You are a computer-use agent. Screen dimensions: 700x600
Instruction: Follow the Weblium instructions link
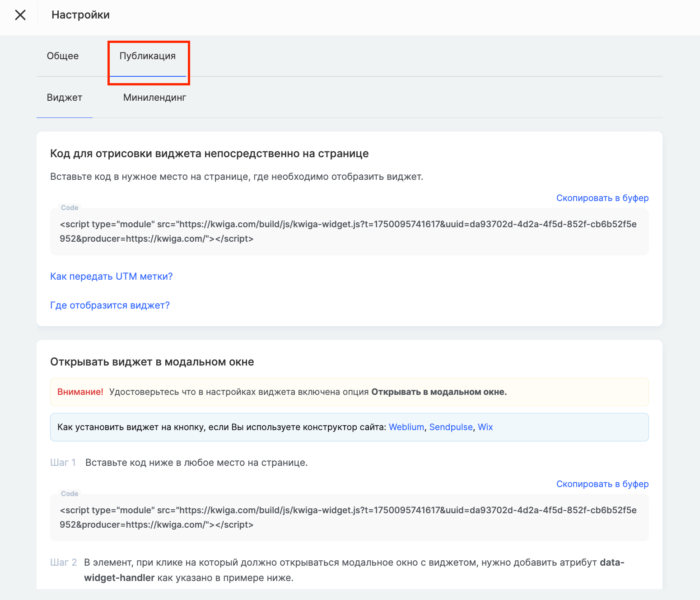coord(406,427)
